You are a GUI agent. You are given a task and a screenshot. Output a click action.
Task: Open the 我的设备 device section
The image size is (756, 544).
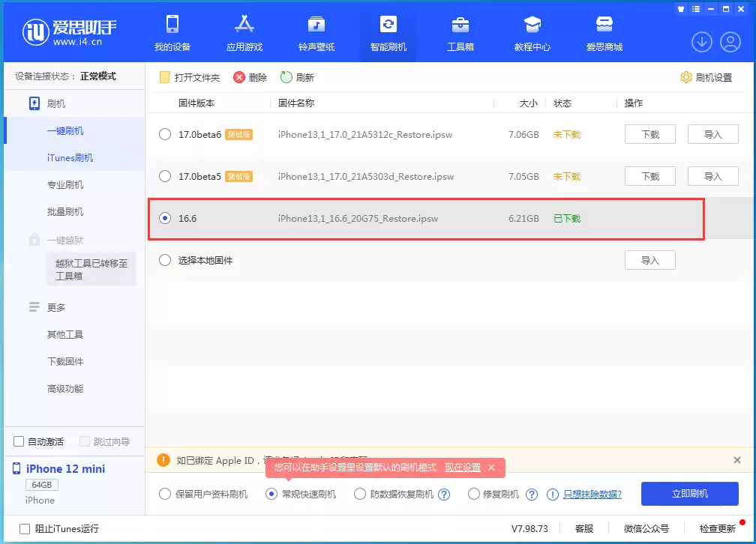coord(172,33)
